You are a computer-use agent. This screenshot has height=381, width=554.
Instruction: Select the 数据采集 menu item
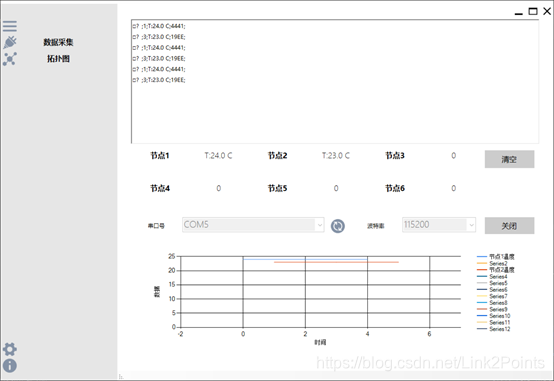click(x=58, y=42)
